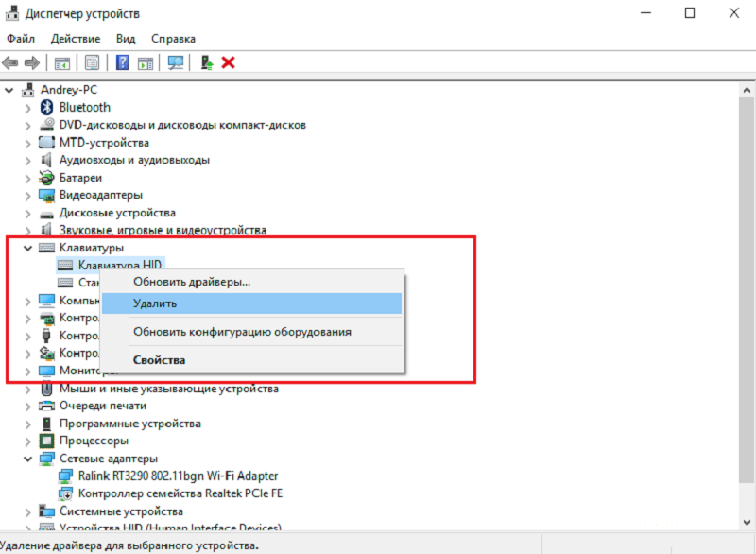Click the Очереди печати printer icon
This screenshot has width=756, height=554.
click(46, 406)
